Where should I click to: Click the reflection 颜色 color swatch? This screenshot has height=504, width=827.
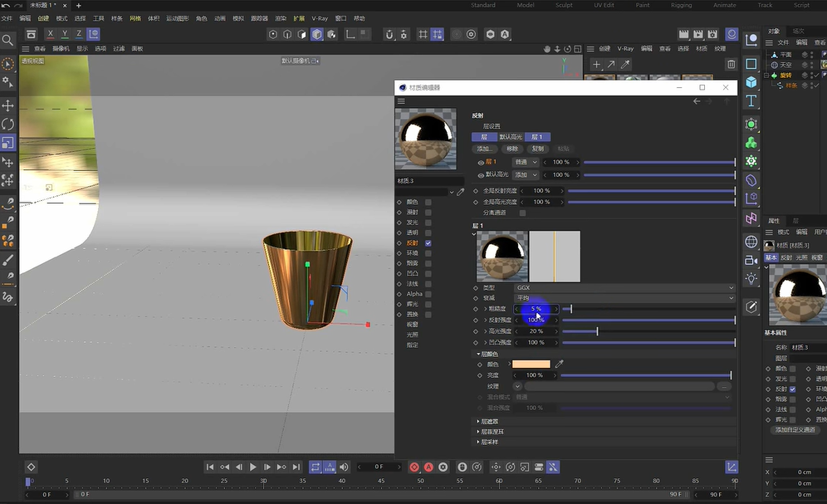(531, 363)
